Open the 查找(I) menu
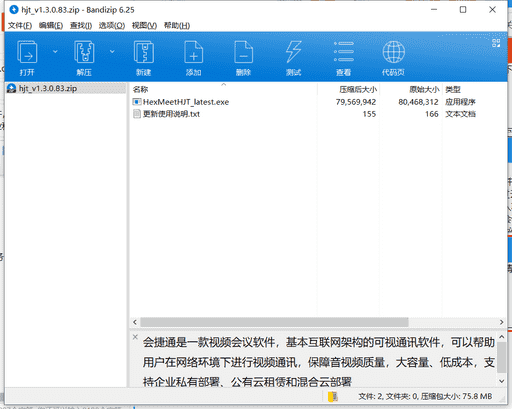Image resolution: width=512 pixels, height=409 pixels. click(81, 26)
